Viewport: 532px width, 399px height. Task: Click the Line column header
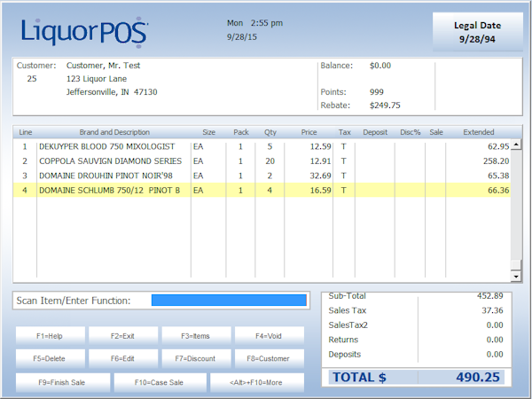[x=26, y=132]
